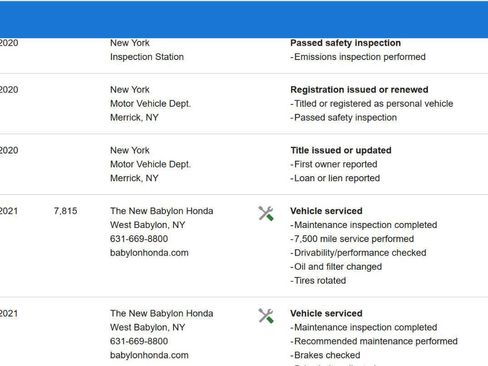Screen dimensions: 488x366
Task: Open the first babylonhonda.com link
Action: [x=149, y=253]
